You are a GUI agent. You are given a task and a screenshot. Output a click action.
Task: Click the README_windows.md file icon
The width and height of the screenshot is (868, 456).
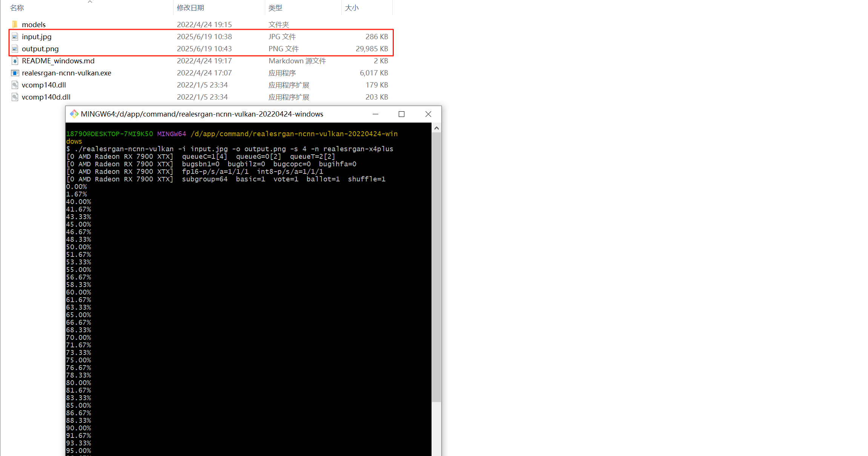15,61
